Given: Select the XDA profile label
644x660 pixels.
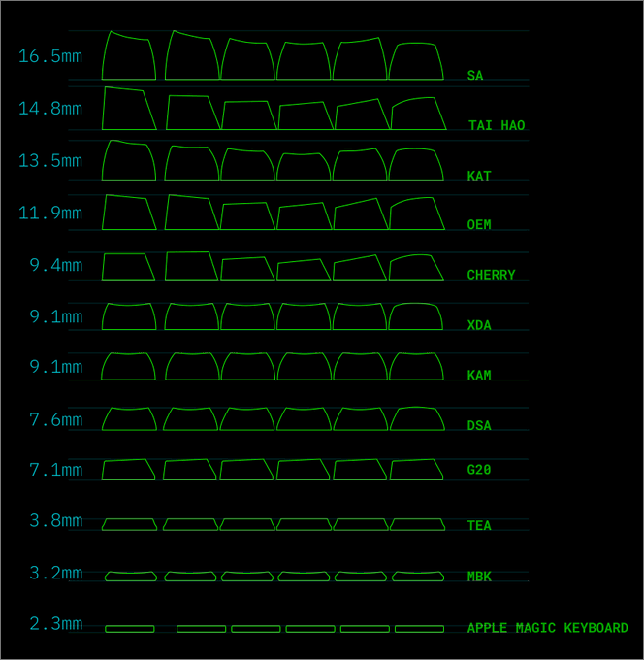Looking at the screenshot, I should [479, 325].
